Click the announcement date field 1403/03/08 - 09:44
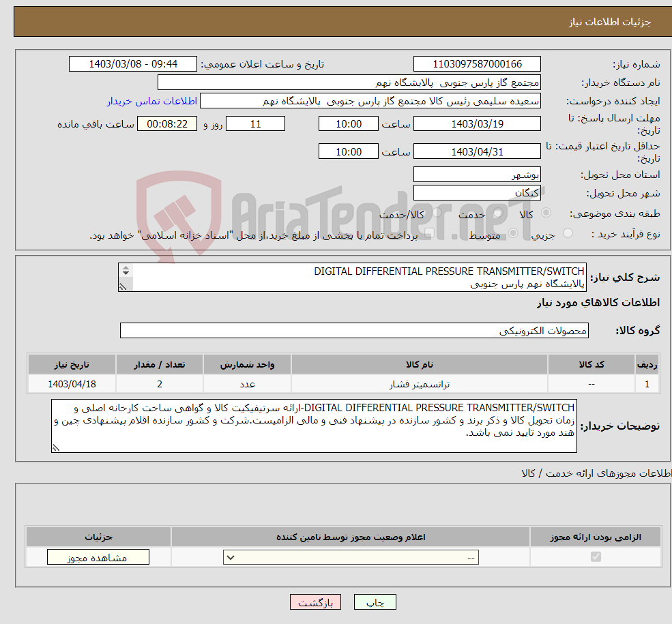672x624 pixels. [x=133, y=64]
